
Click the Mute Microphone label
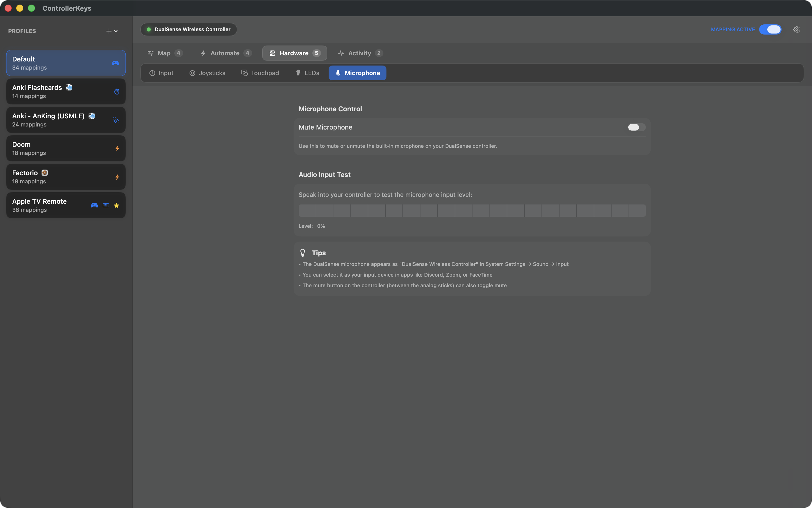(x=326, y=127)
